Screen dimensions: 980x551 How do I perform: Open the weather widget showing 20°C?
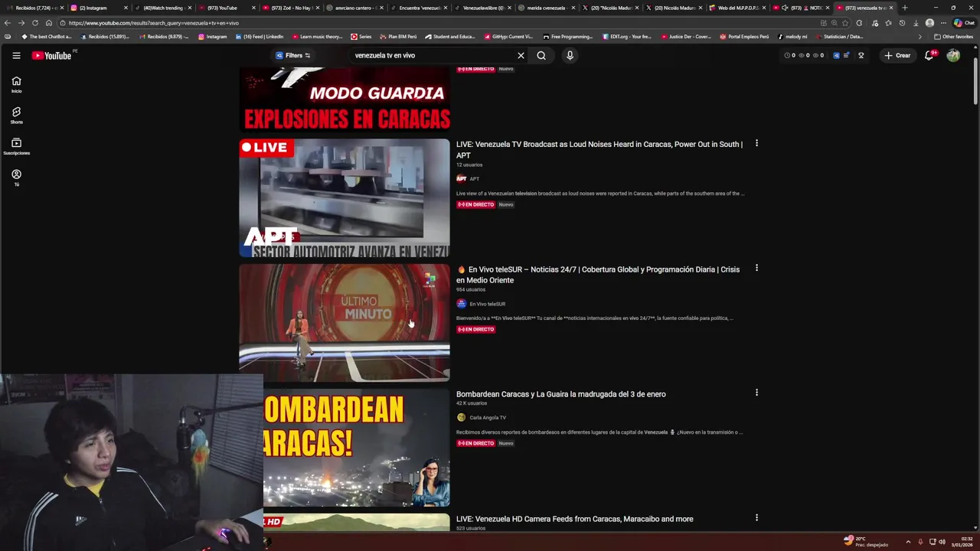click(866, 542)
